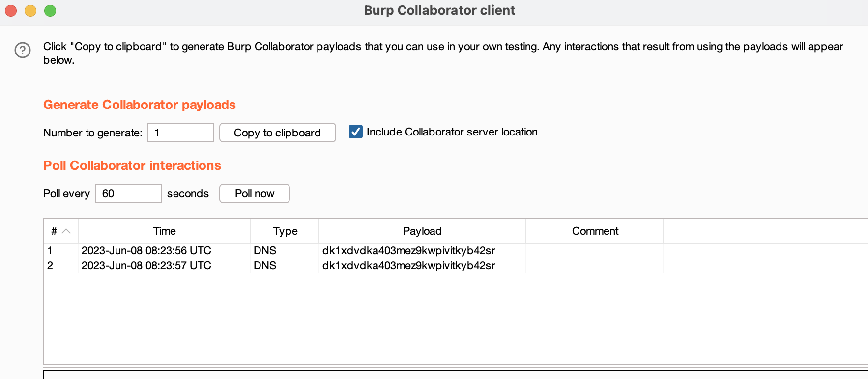868x379 pixels.
Task: Sort interactions by Time column header
Action: click(x=164, y=231)
